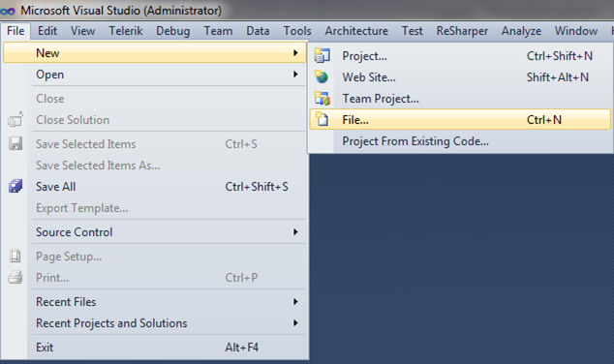
Task: Select Web Site... in New submenu
Action: tap(460, 77)
